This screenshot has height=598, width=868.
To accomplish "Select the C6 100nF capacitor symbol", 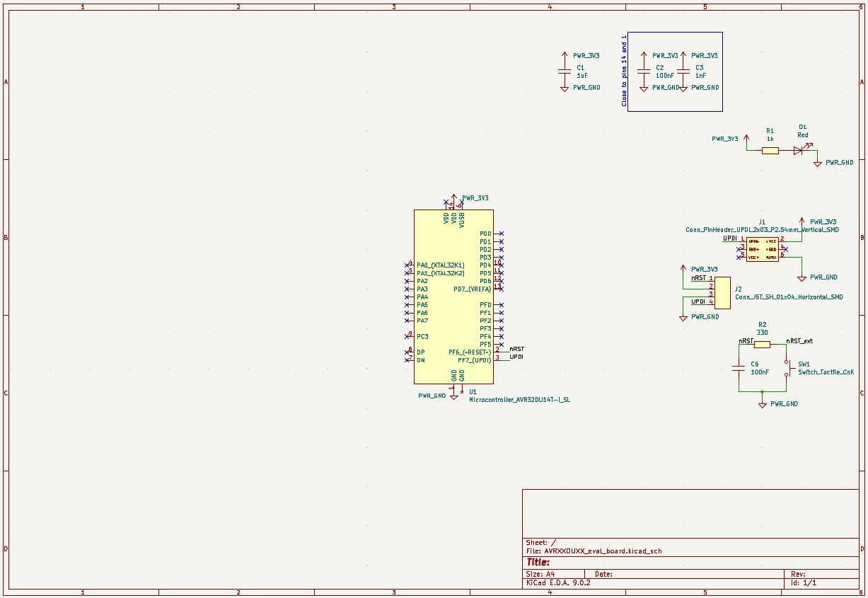I will [739, 368].
